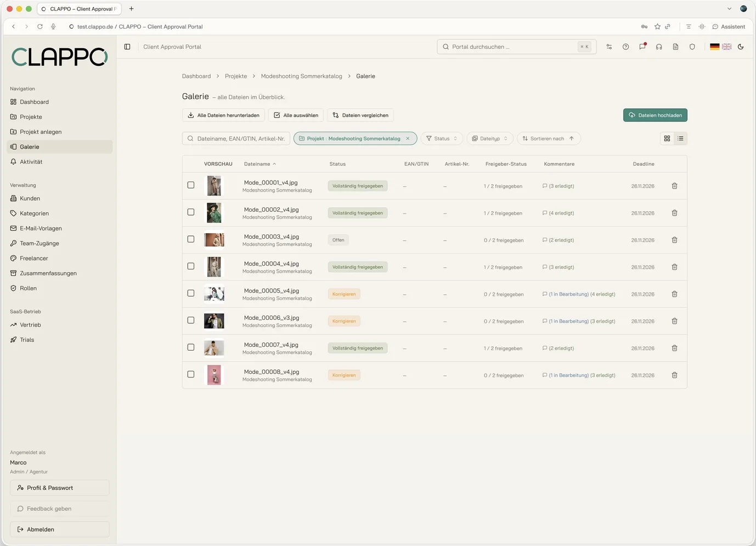Bookmark page with browser star icon
Viewport: 756px width, 546px height.
(657, 26)
